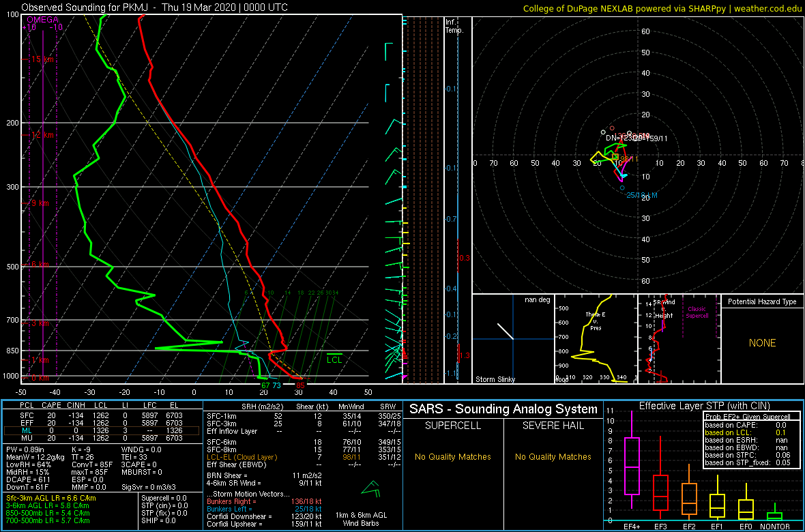Image resolution: width=805 pixels, height=532 pixels.
Task: Click the 700-500mb LR lapse rate
Action: tap(50, 520)
